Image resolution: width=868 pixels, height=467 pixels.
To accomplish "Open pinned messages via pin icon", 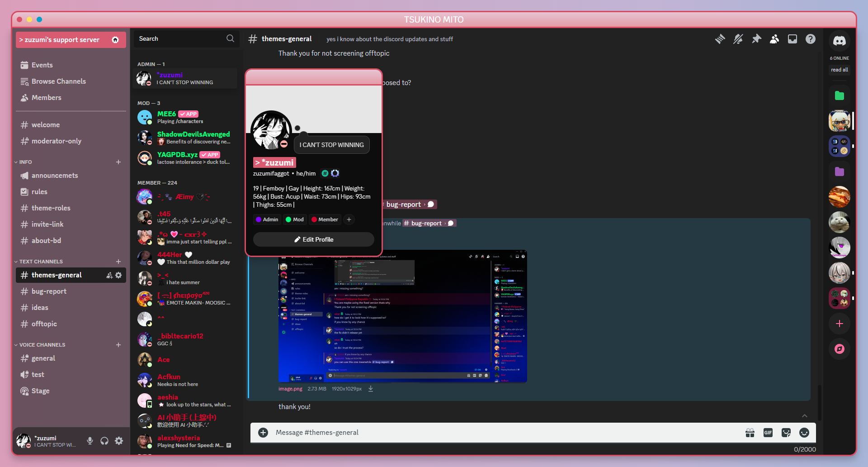I will pos(756,39).
